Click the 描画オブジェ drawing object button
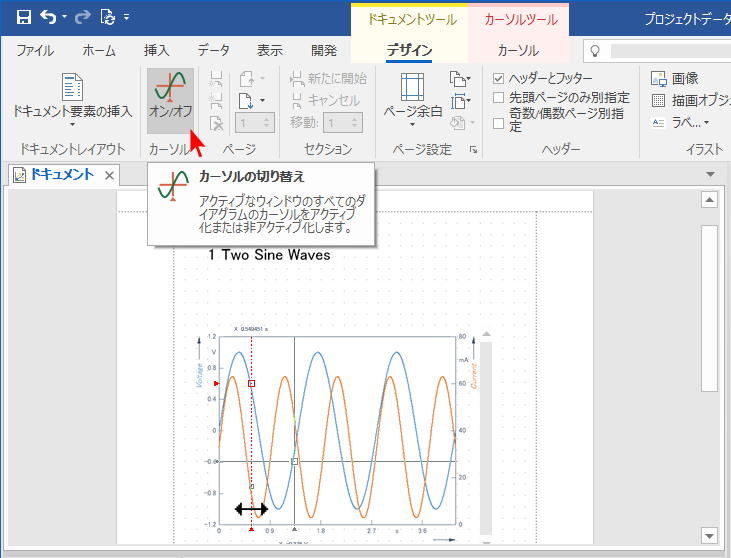This screenshot has width=731, height=558. click(x=690, y=100)
